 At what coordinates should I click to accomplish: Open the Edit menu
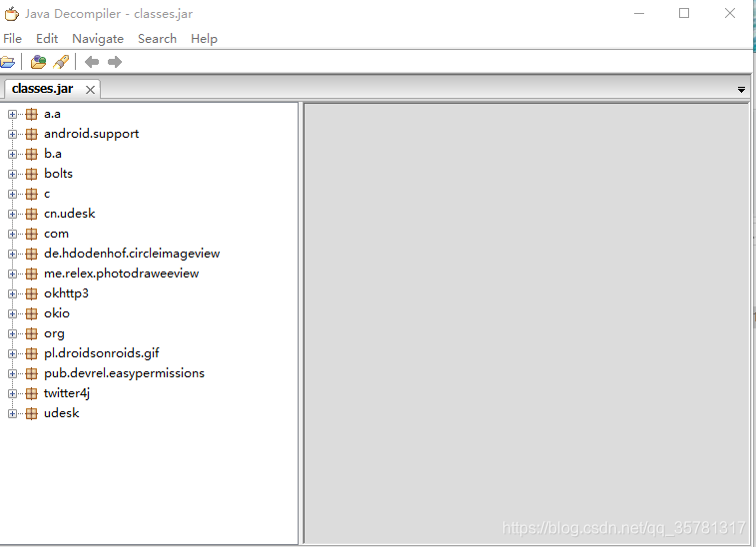(x=47, y=39)
